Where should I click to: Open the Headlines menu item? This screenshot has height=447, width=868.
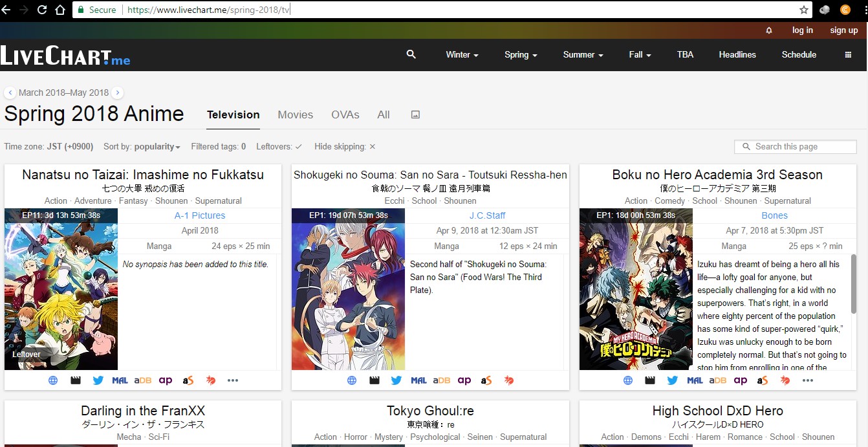pos(737,55)
